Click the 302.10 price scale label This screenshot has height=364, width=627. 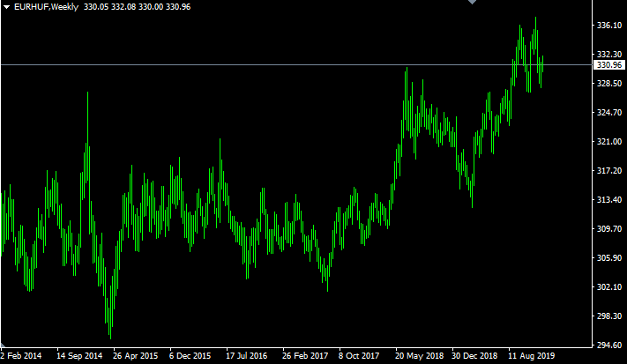click(x=609, y=287)
